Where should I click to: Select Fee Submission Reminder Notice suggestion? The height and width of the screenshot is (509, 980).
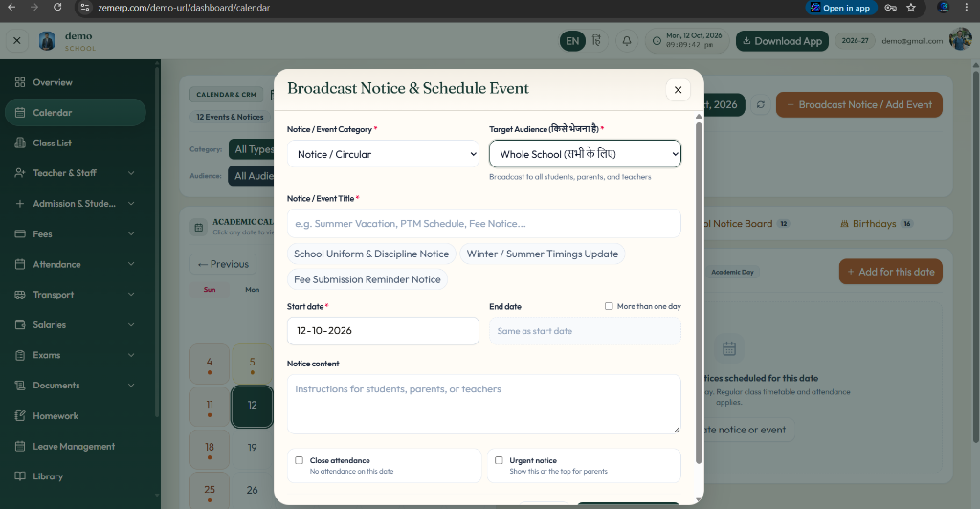coord(367,279)
